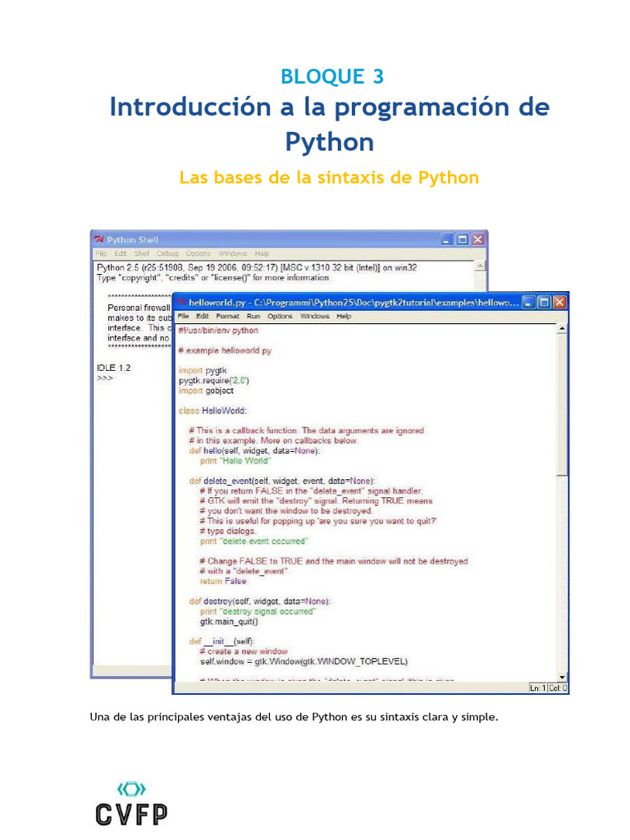Click the '# create a new window' comment

click(244, 652)
